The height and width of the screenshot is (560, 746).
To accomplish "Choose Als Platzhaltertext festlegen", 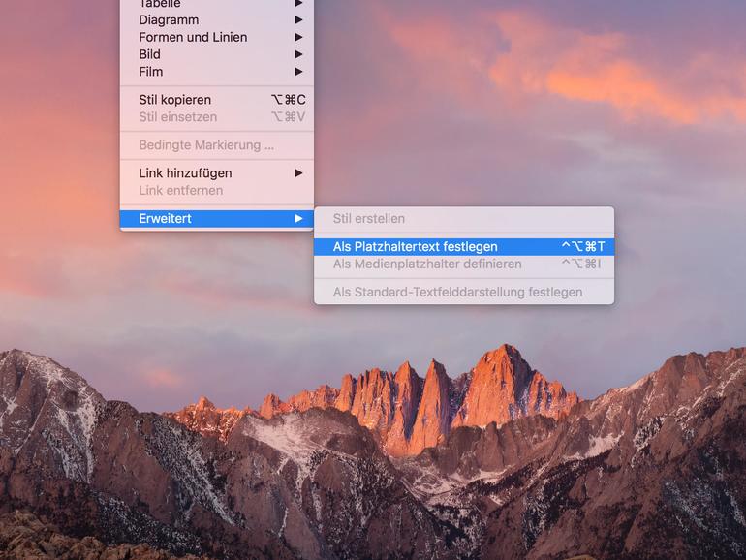I will coord(464,246).
